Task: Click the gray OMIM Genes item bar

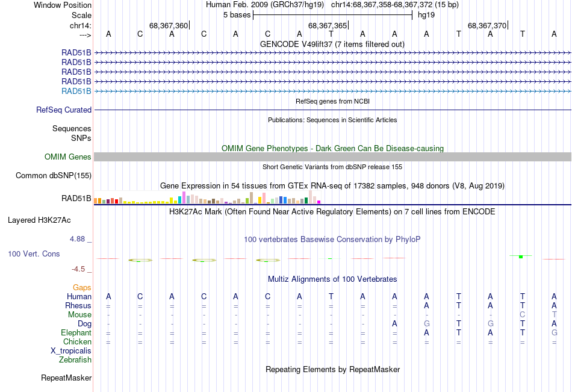Action: [332, 157]
